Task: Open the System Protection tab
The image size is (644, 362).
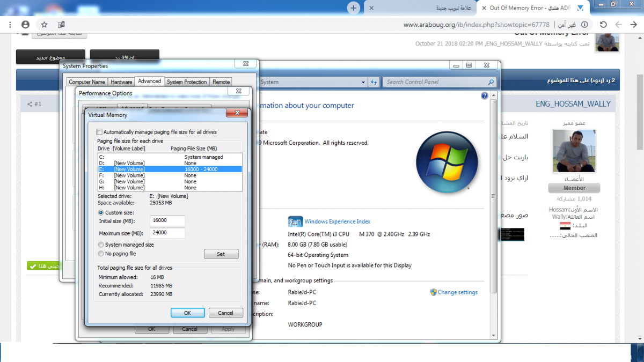Action: pyautogui.click(x=186, y=82)
